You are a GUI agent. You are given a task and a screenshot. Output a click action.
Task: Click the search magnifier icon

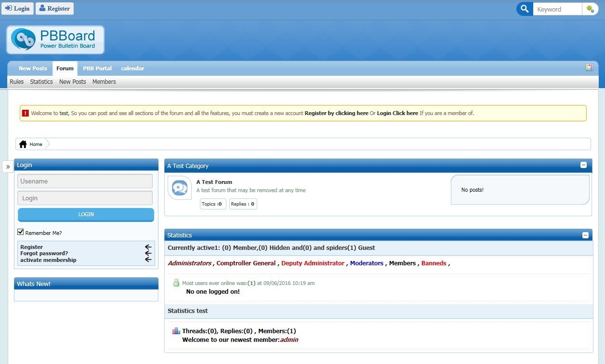525,9
